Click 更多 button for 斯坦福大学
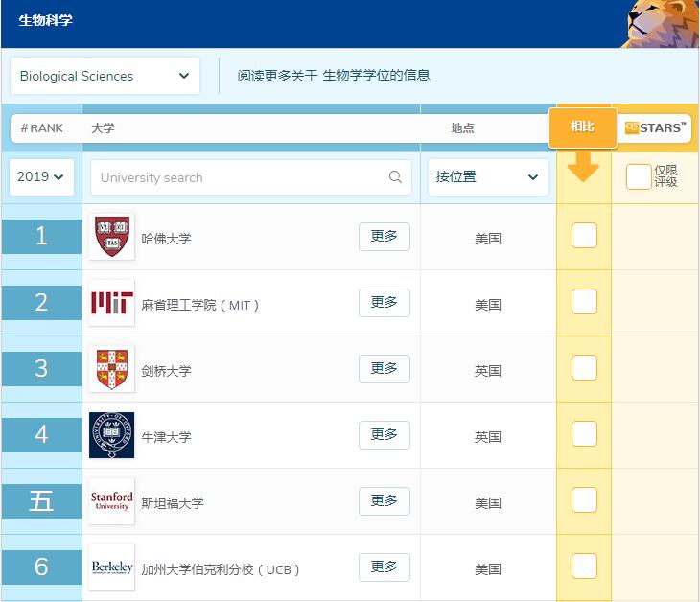Image resolution: width=700 pixels, height=602 pixels. [x=384, y=501]
